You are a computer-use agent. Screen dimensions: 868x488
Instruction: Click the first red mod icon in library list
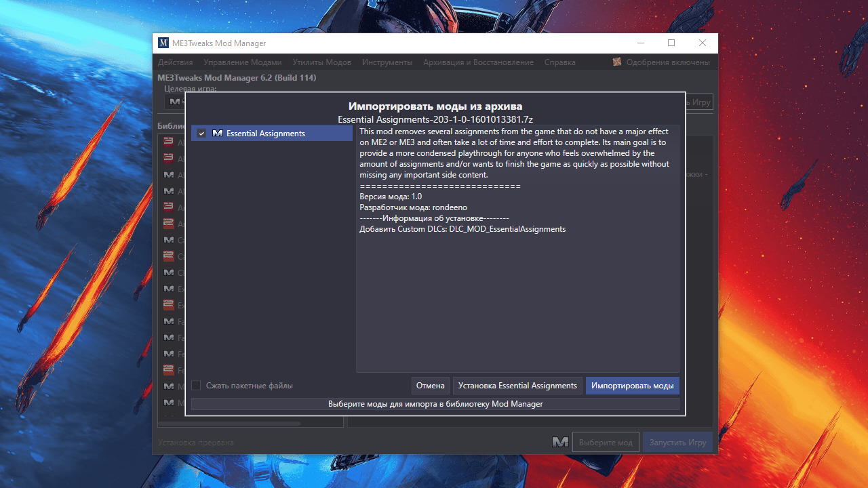pyautogui.click(x=169, y=142)
